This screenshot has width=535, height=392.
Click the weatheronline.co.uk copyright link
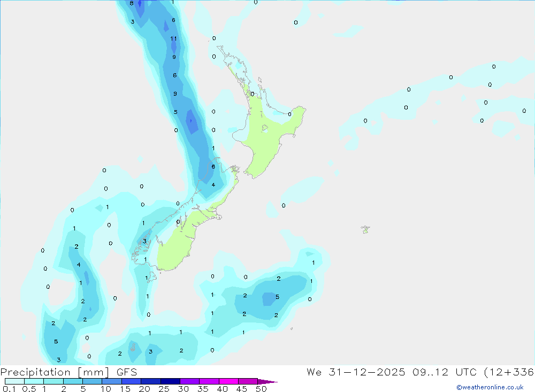(x=490, y=387)
